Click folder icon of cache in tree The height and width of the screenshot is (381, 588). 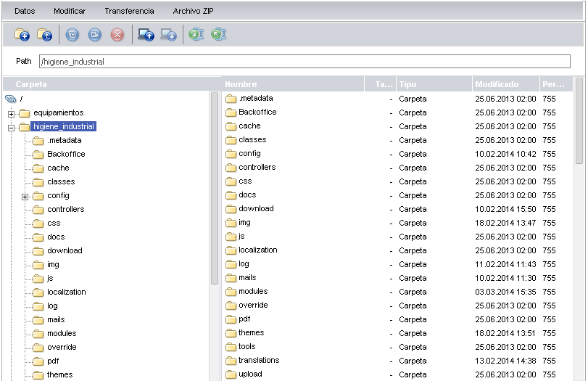[38, 168]
